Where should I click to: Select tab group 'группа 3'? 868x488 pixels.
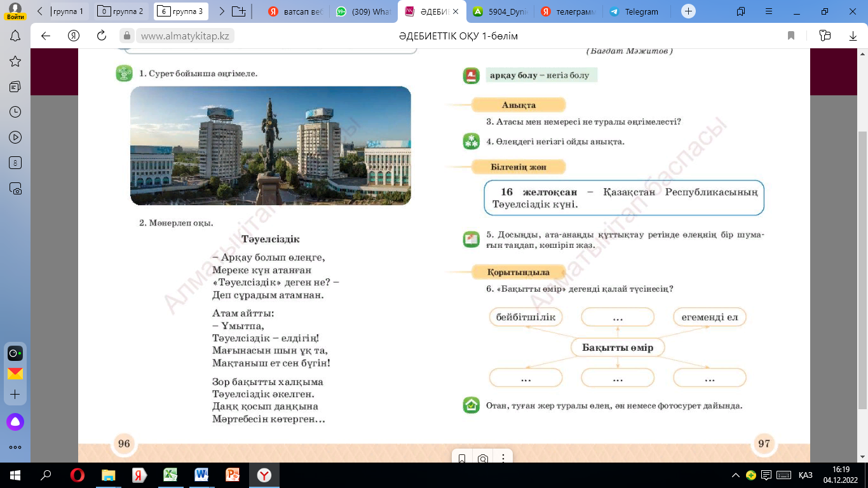click(x=181, y=11)
